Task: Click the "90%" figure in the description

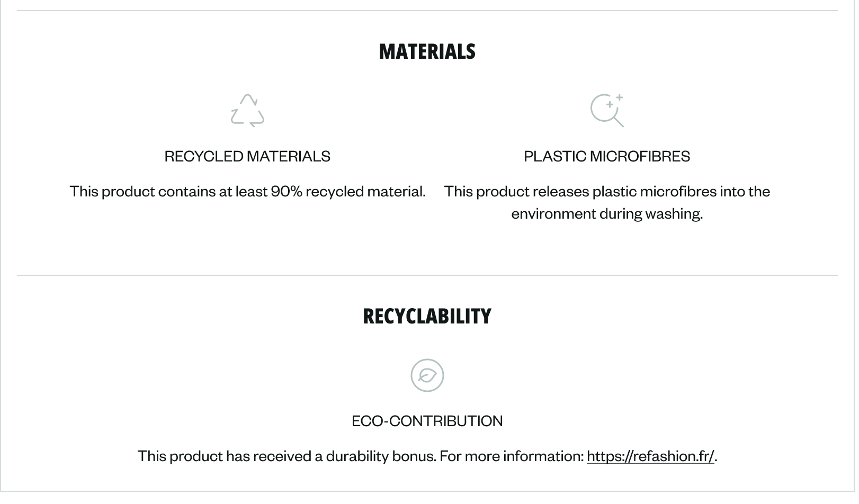Action: (287, 191)
